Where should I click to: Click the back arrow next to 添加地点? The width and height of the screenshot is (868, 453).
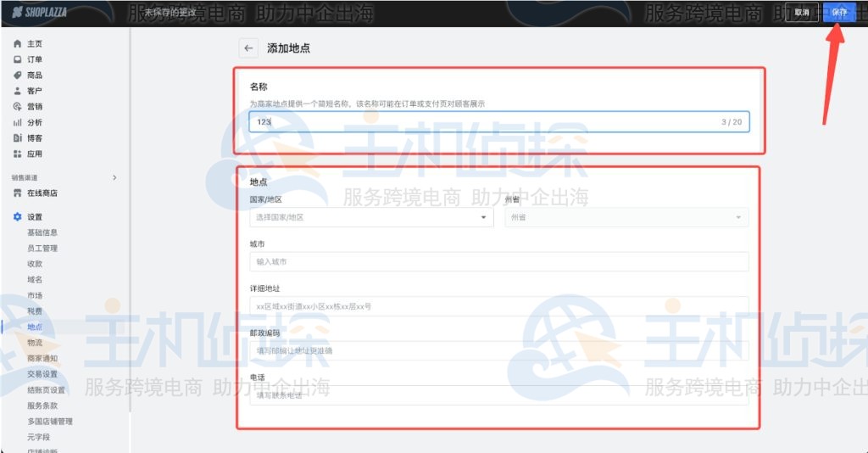[x=248, y=48]
